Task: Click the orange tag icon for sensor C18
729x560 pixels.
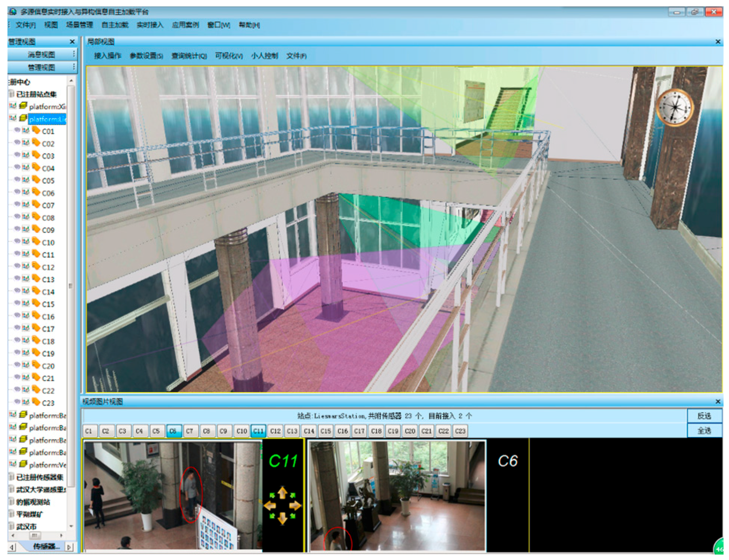Action: click(36, 340)
